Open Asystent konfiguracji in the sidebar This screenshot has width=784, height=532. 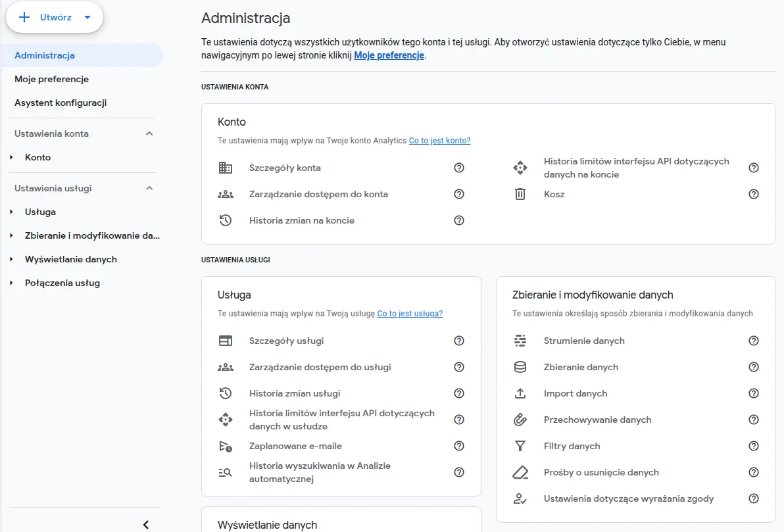(x=61, y=103)
